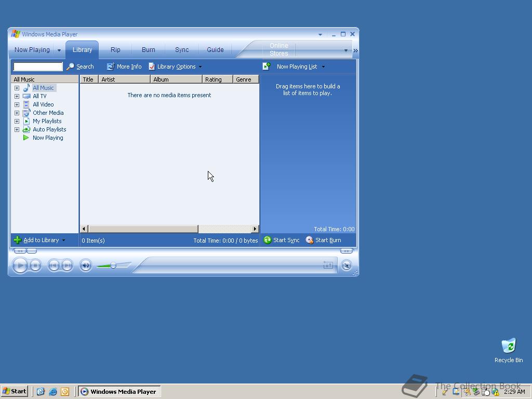Click the turn shuffle on icon
This screenshot has height=399, width=532.
tap(328, 265)
